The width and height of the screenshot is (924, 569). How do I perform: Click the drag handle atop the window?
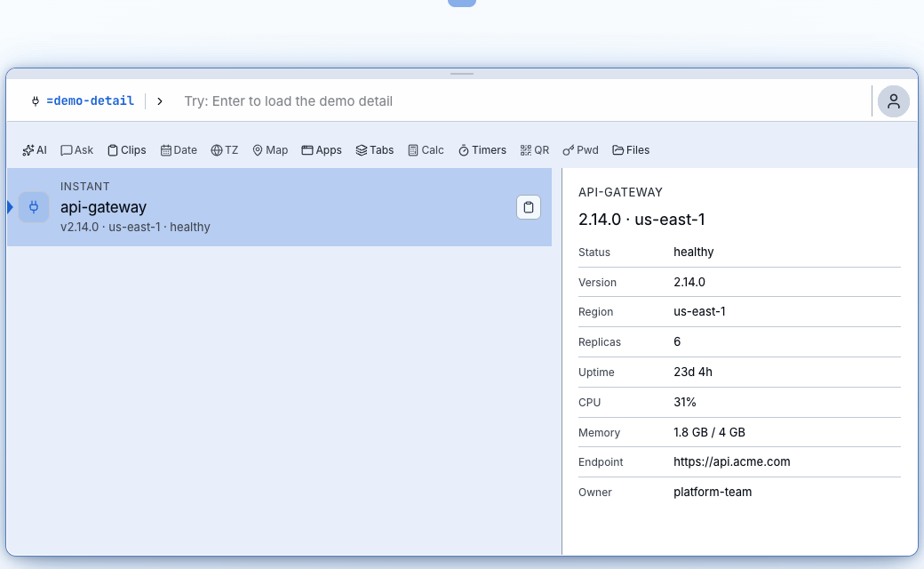tap(462, 74)
